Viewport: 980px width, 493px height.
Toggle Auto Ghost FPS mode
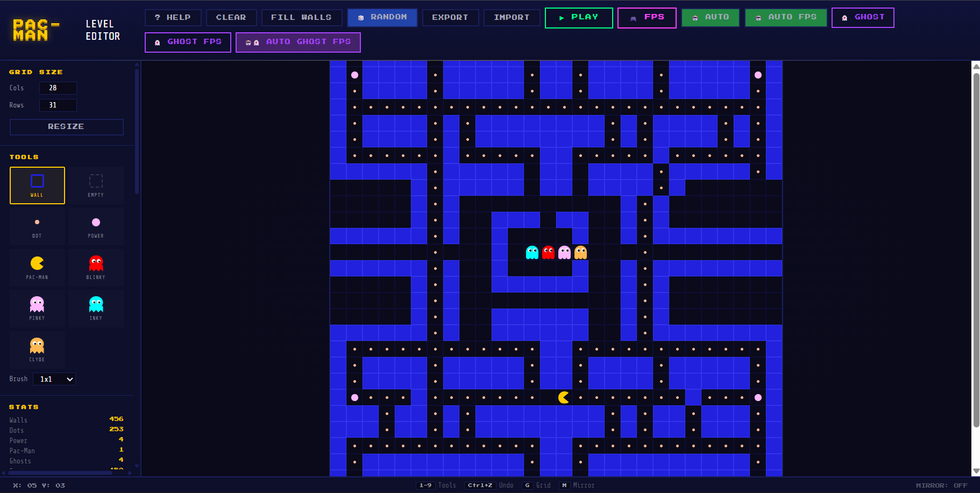[x=298, y=42]
